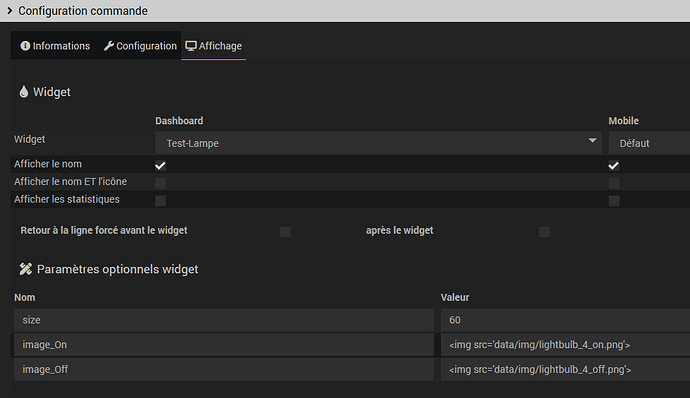This screenshot has height=398, width=690.
Task: Click the size parameter name field
Action: tap(224, 320)
